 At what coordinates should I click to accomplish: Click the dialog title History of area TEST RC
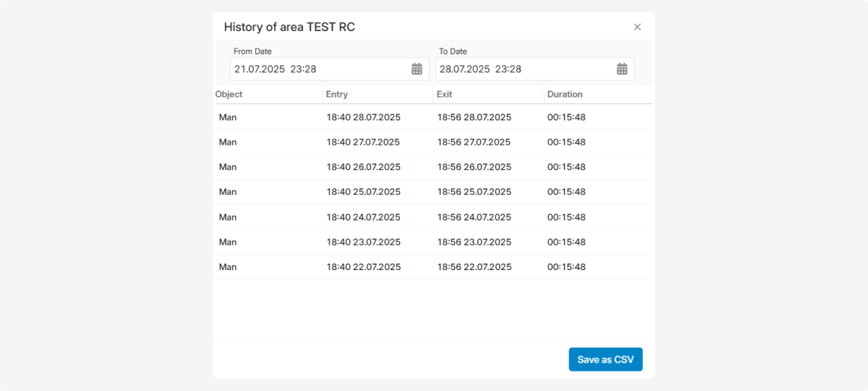click(289, 28)
